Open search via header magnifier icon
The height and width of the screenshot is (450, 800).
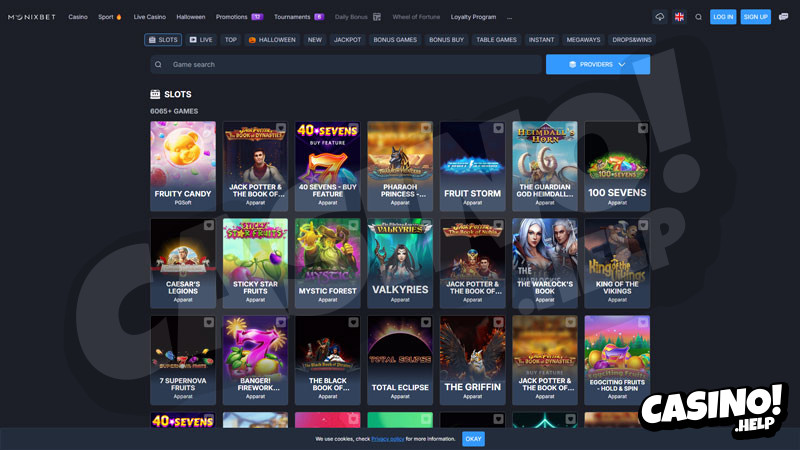[x=698, y=17]
